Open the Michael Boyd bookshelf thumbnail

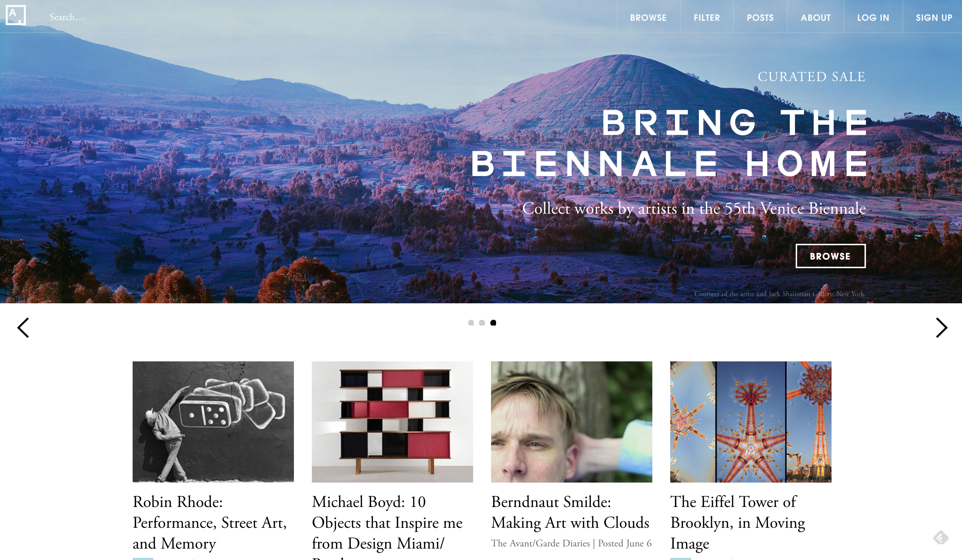click(392, 422)
